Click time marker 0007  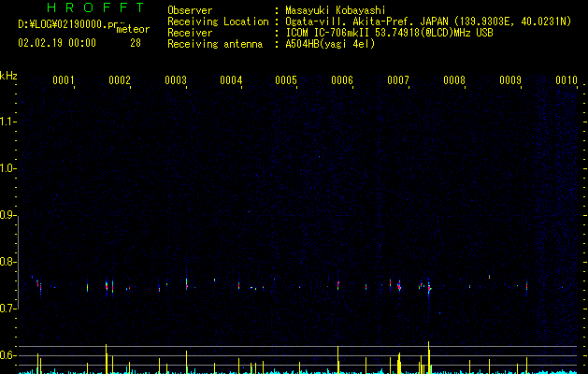click(x=398, y=79)
